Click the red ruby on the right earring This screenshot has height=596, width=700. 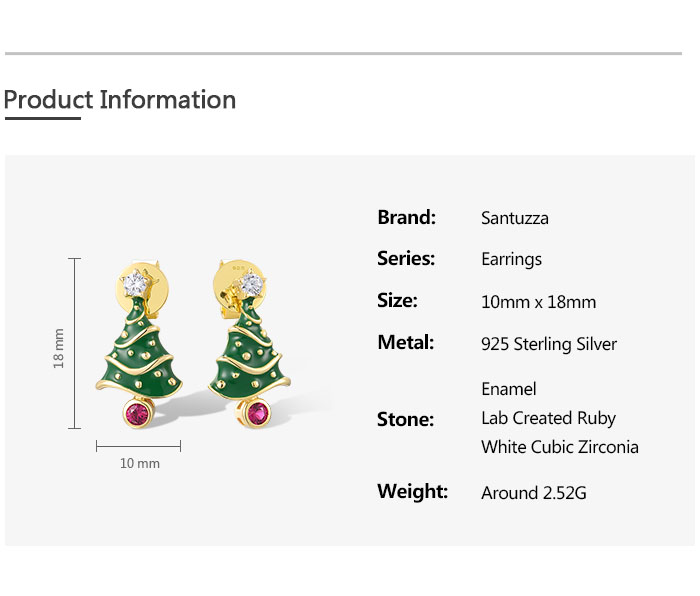259,413
